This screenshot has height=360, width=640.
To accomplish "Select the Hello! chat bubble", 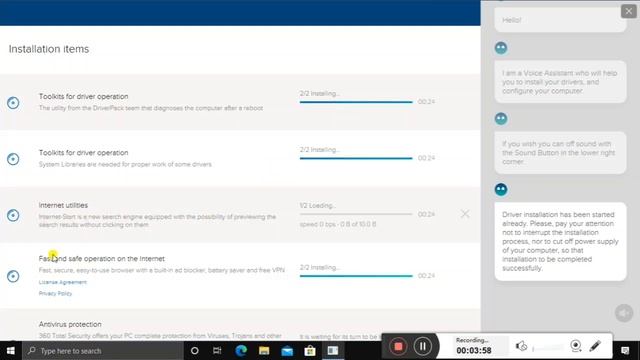I will coord(560,20).
